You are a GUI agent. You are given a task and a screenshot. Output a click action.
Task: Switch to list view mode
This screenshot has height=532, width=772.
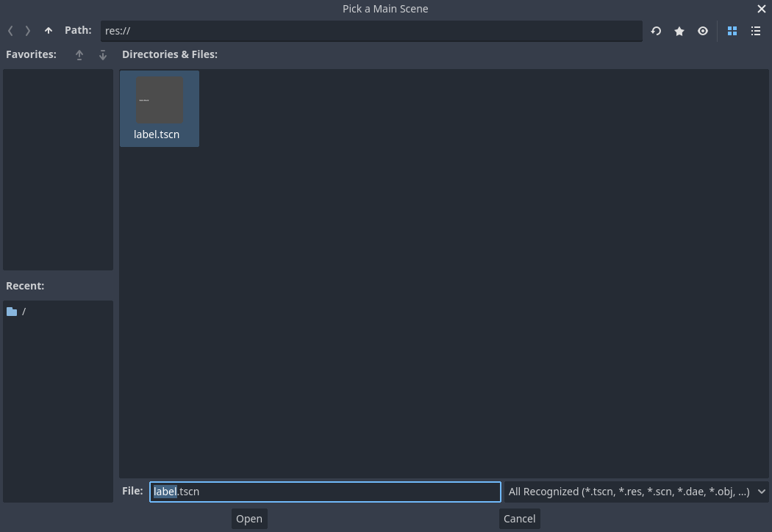pos(756,31)
